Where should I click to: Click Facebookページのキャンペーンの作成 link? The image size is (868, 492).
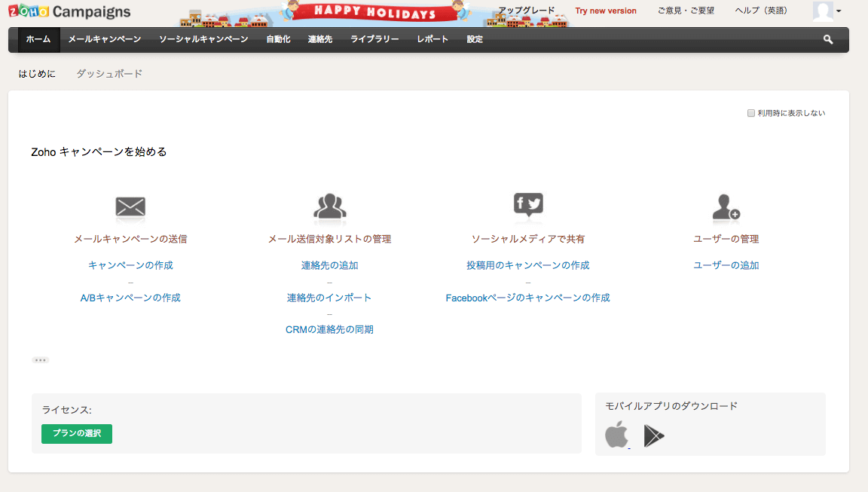point(527,298)
